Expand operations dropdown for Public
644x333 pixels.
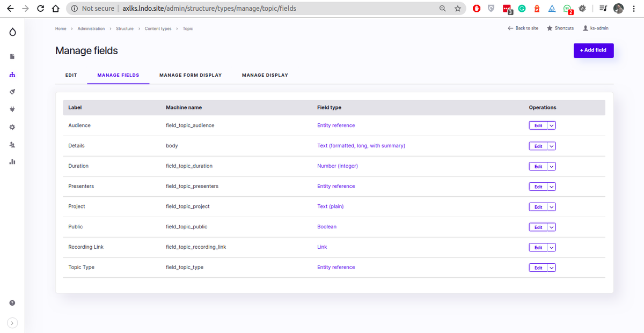tap(552, 227)
